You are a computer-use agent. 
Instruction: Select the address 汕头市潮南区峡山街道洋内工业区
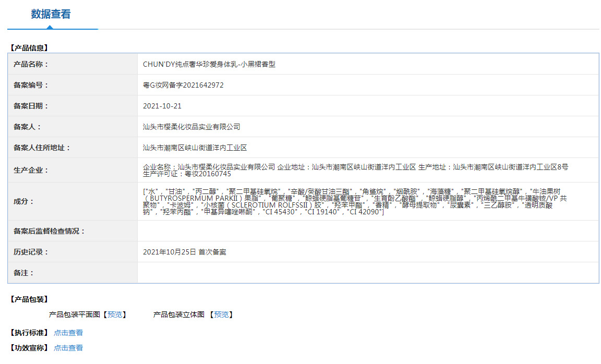[x=195, y=148]
